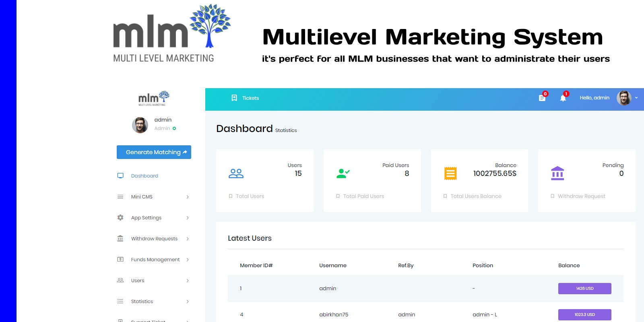Open the notification bell icon

click(563, 98)
